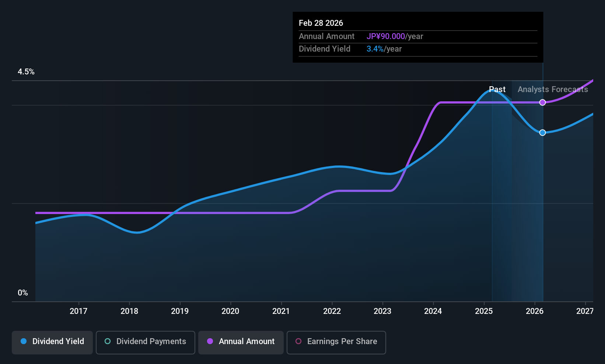Click the 3.4%/year tooltip value

tap(384, 49)
